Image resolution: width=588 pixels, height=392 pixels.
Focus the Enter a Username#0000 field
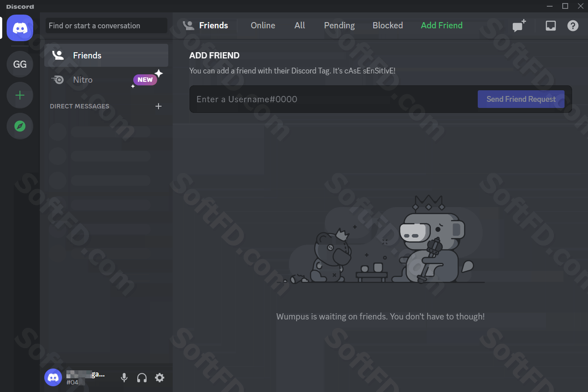(x=334, y=99)
